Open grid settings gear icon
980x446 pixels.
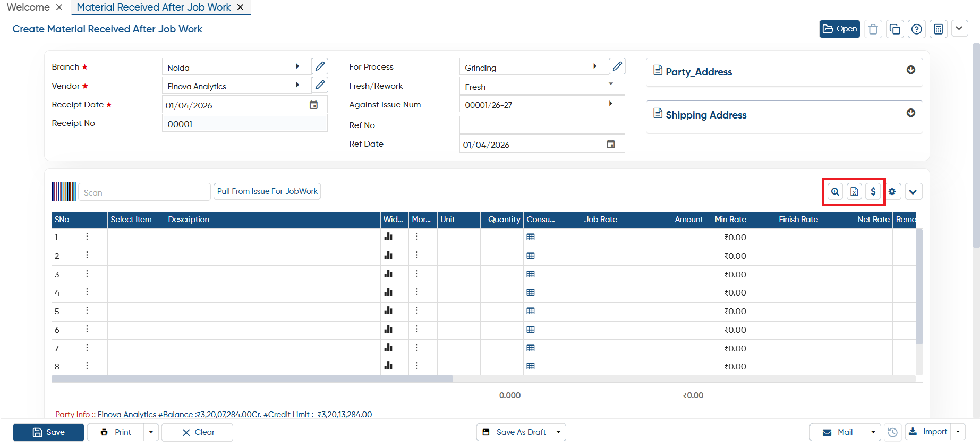tap(892, 192)
